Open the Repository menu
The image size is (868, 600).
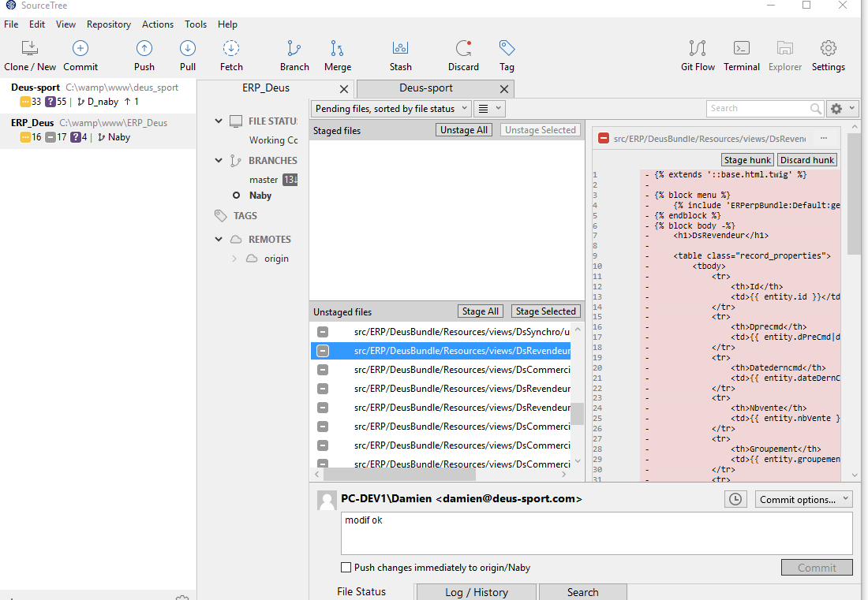[109, 24]
